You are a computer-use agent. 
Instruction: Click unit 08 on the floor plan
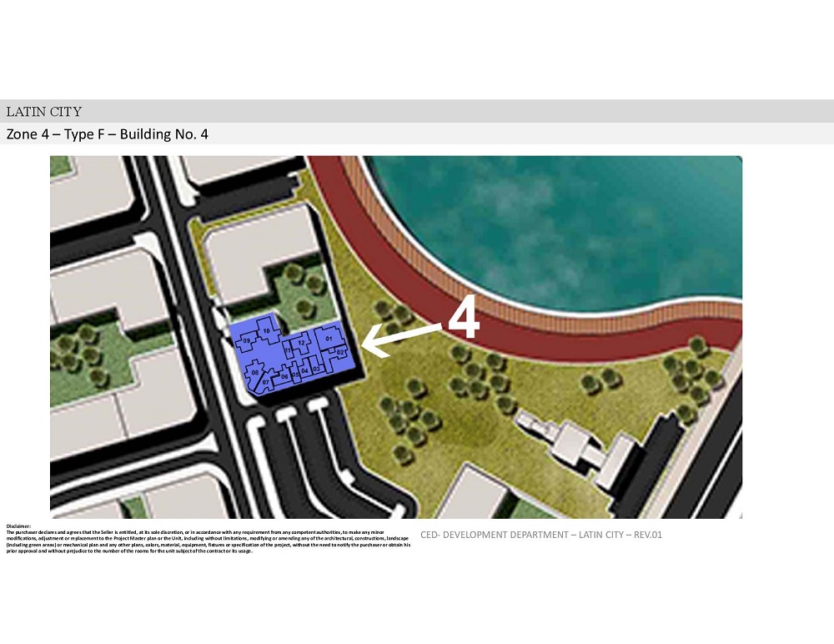click(x=255, y=372)
